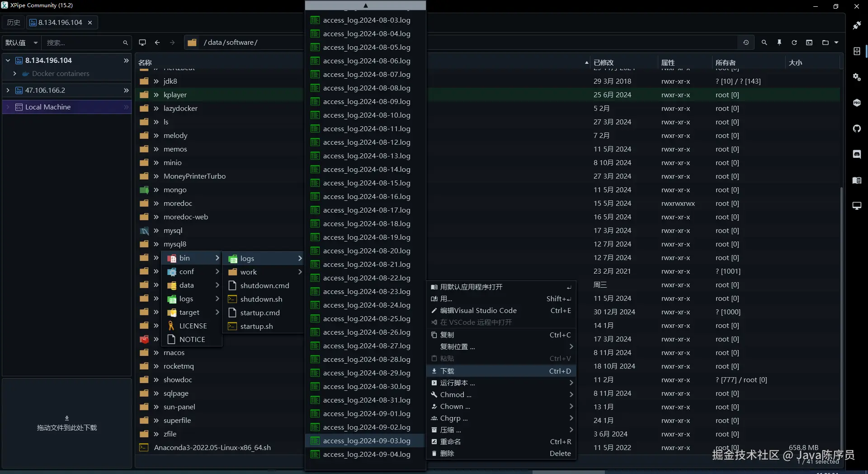Viewport: 868px width, 474px height.
Task: Open the terminal icon beside the path bar
Action: [x=142, y=43]
